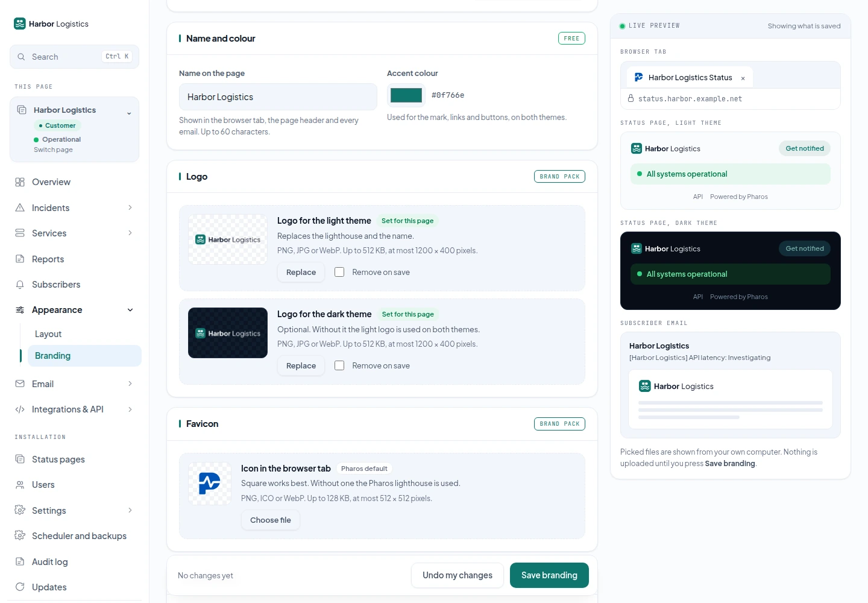Click the Subscribers bell icon
The height and width of the screenshot is (603, 868).
[x=20, y=284]
